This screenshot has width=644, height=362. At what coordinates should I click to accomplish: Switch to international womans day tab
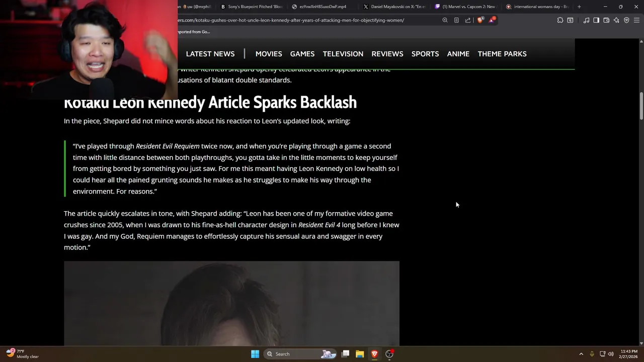pyautogui.click(x=537, y=7)
